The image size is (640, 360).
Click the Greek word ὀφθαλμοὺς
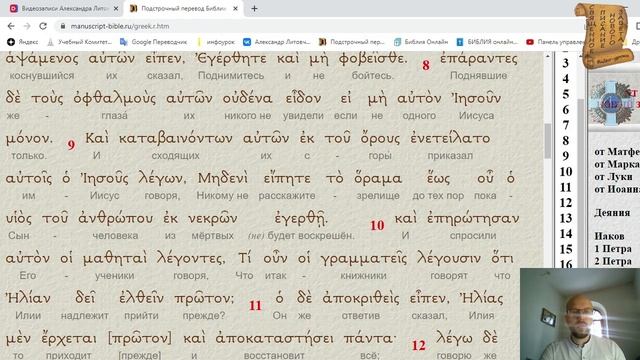coord(115,98)
